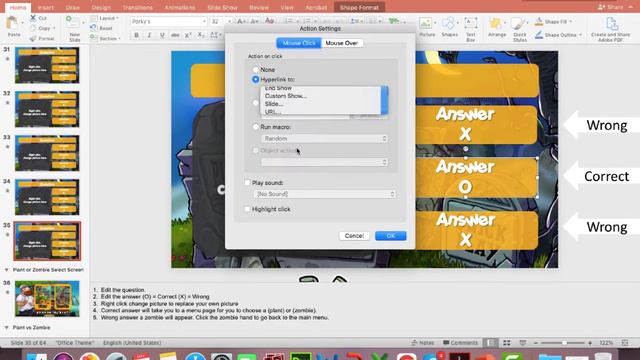Select slide 31 thumbnail
Screen dimensions: 640x360
pyautogui.click(x=47, y=65)
